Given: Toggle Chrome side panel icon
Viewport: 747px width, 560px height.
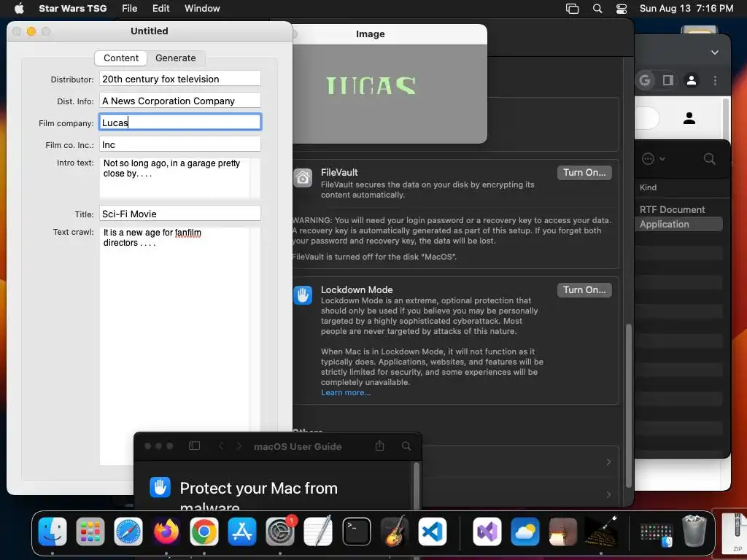Looking at the screenshot, I should click(668, 80).
